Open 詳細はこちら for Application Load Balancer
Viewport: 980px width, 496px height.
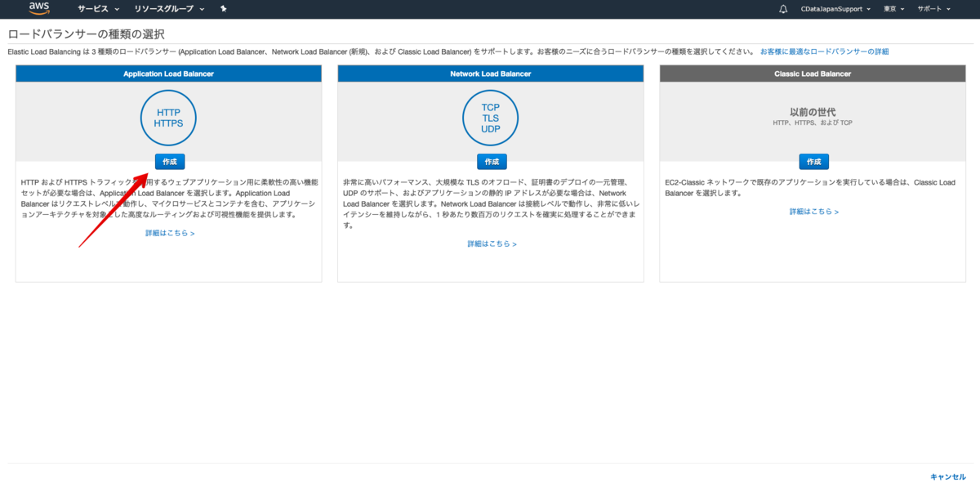click(170, 233)
